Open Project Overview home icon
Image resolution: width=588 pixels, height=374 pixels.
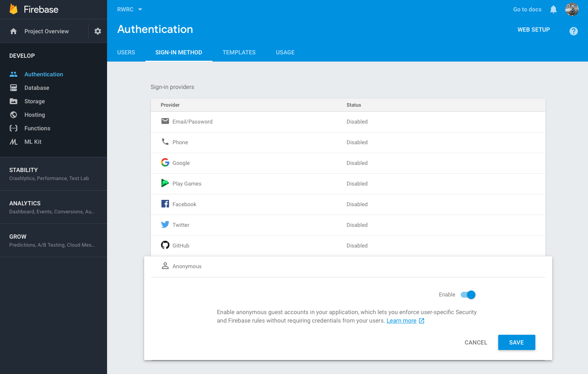[x=13, y=31]
